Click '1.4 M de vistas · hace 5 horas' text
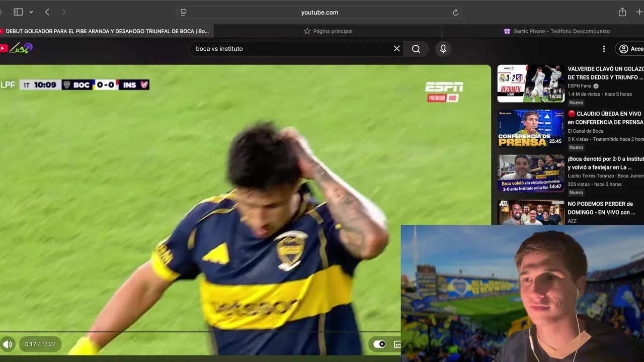 click(x=600, y=94)
